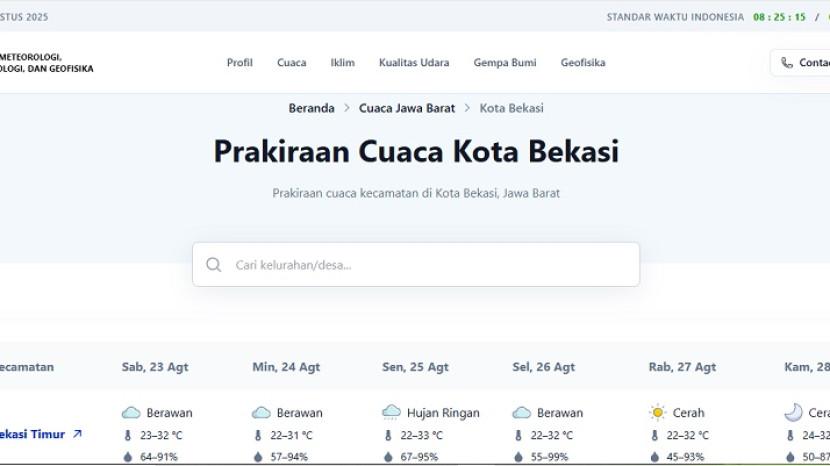Click the phone icon beside Contact
This screenshot has height=466, width=830.
coord(787,63)
